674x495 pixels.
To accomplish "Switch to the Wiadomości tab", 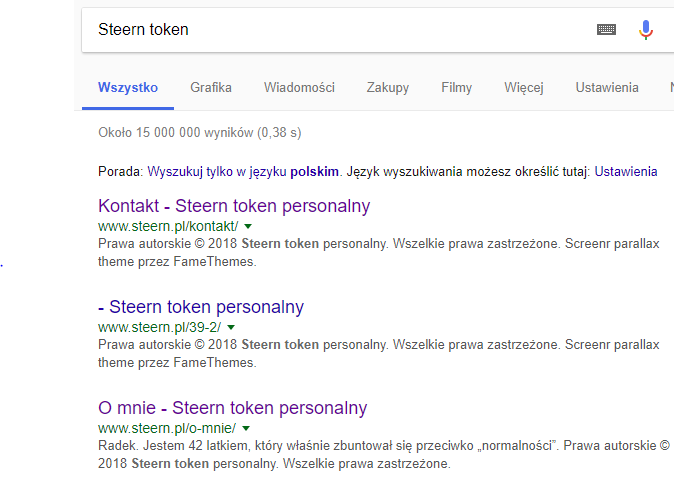I will coord(299,88).
